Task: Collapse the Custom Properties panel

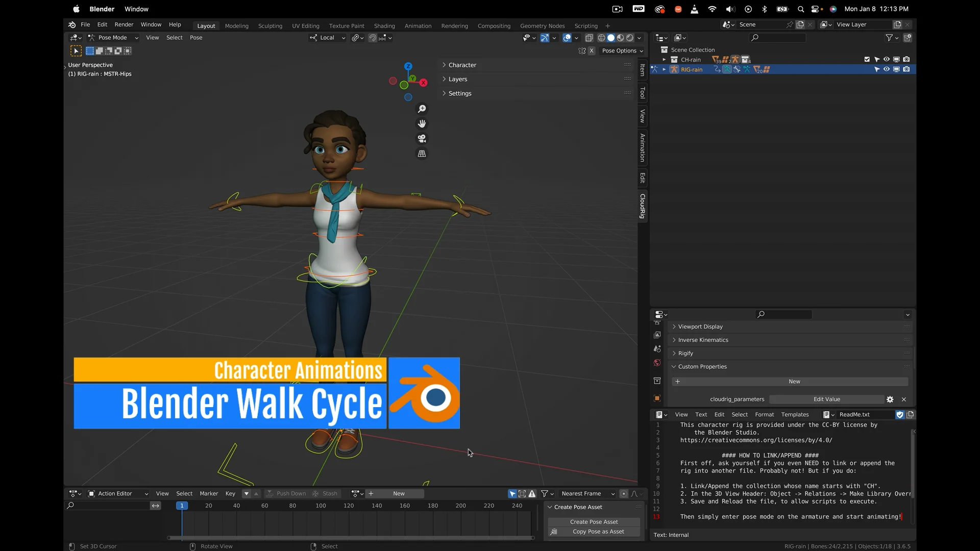Action: pyautogui.click(x=702, y=367)
